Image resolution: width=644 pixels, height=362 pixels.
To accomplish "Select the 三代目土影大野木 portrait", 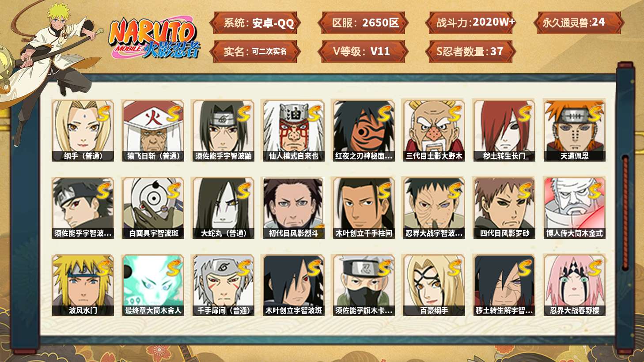I will pyautogui.click(x=434, y=131).
